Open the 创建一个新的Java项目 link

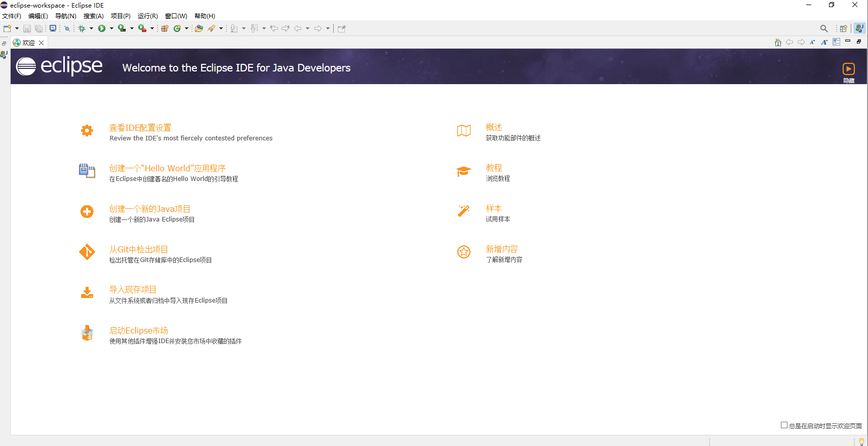pos(149,209)
